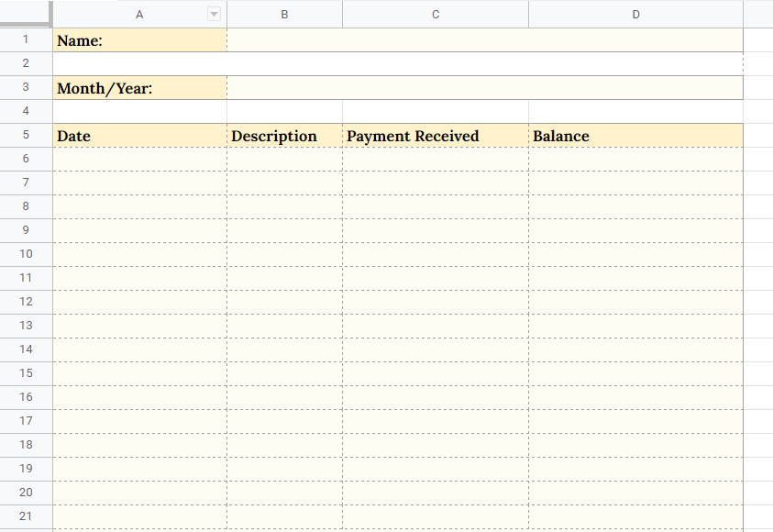Select the Payment Received cell in row 8

436,206
